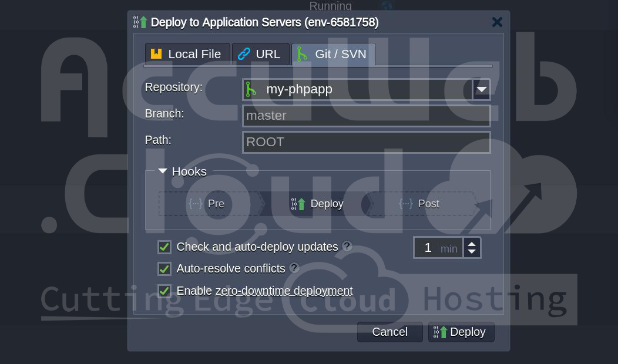Click Cancel to dismiss the dialog
Viewport: 618px width, 364px height.
pos(389,332)
